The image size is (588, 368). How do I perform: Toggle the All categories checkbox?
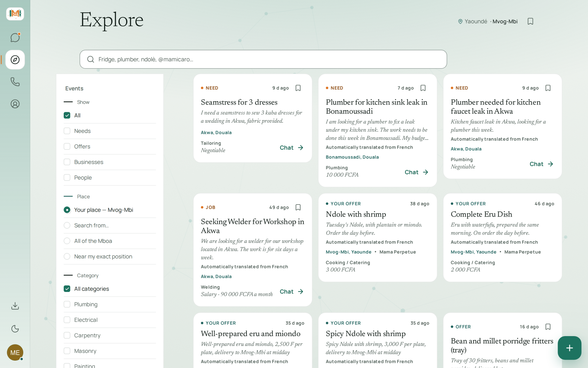67,289
